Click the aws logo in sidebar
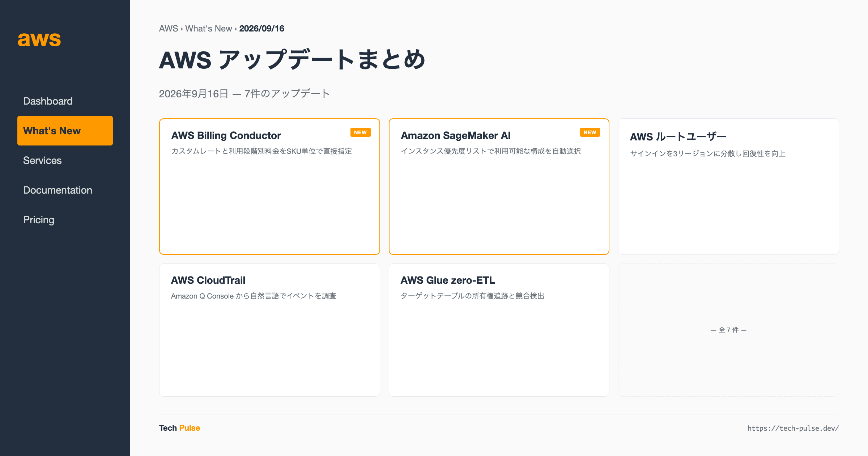This screenshot has width=868, height=456. point(39,39)
